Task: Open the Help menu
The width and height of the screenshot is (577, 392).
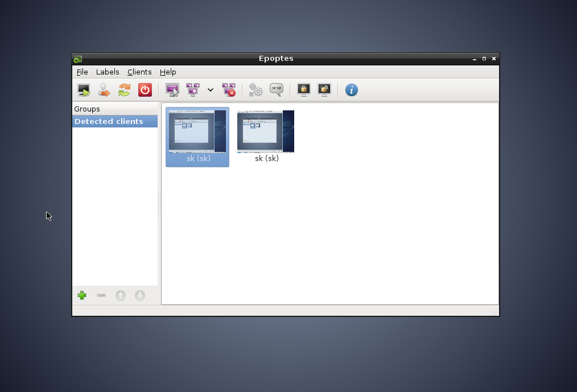Action: 168,72
